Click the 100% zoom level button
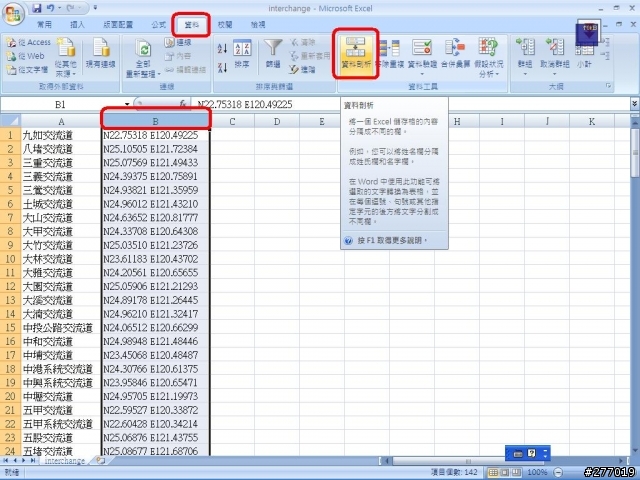Screen dimensions: 640x480 click(x=537, y=472)
